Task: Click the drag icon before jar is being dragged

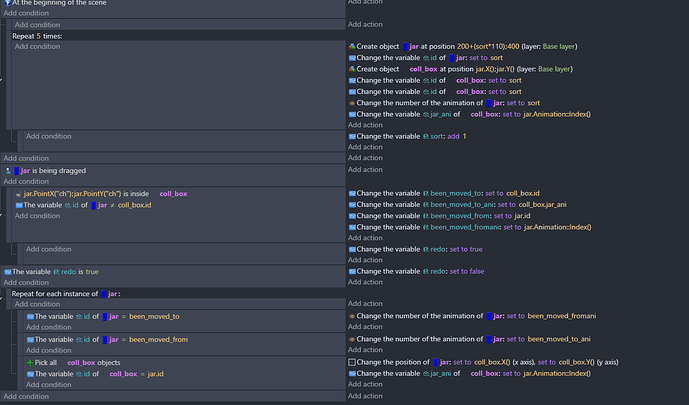Action: tap(8, 171)
